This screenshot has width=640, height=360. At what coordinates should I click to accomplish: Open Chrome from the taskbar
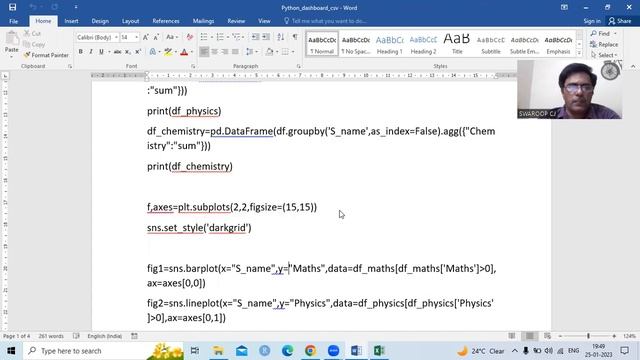tap(310, 351)
